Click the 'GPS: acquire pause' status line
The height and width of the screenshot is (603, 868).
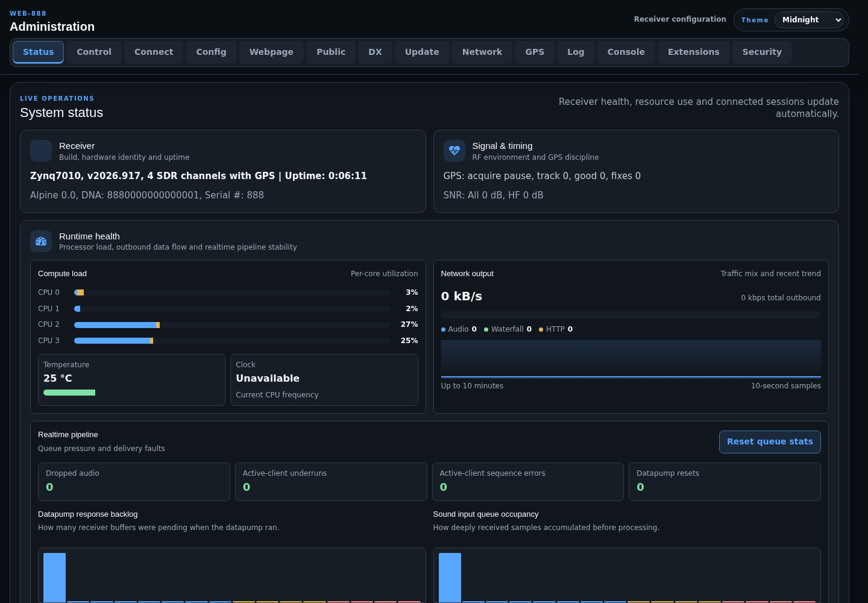pyautogui.click(x=542, y=176)
